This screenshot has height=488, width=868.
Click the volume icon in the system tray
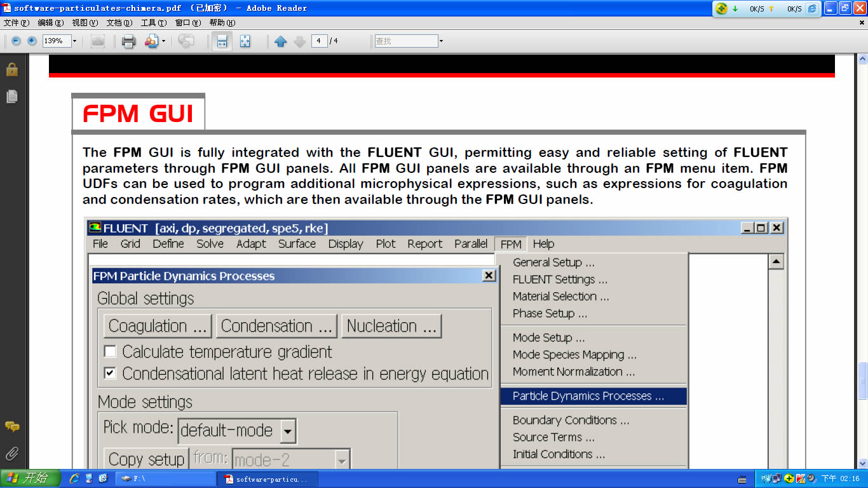(810, 478)
